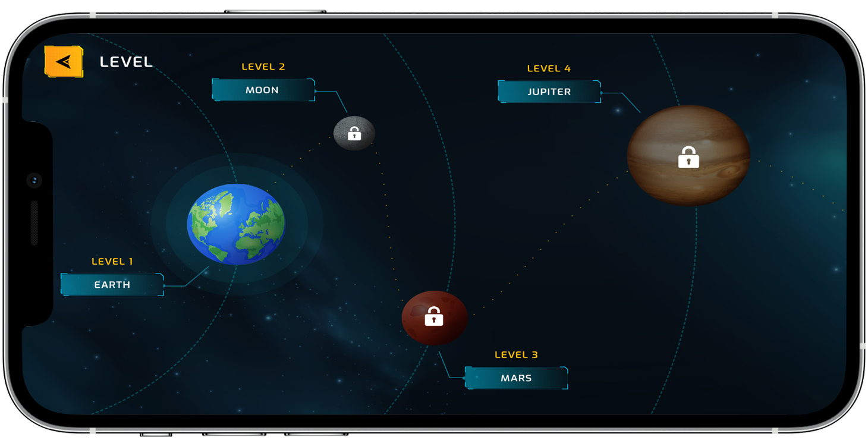This screenshot has width=868, height=443.
Task: Tap the orange back arrow button
Action: (x=64, y=61)
